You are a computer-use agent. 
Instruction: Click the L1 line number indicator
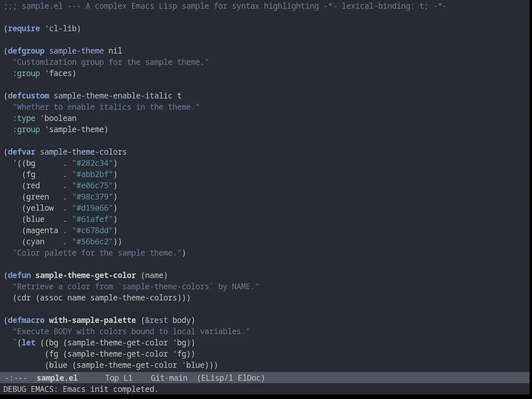(128, 378)
